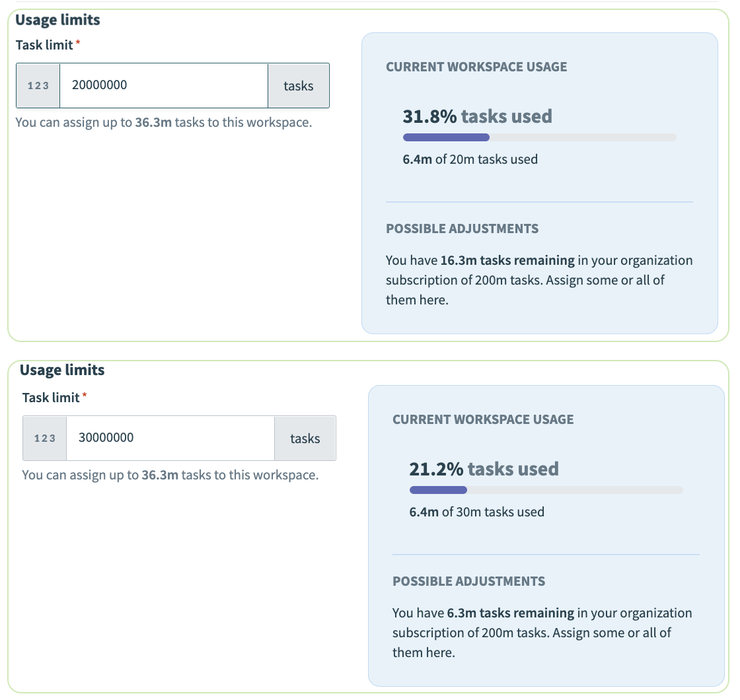
Task: Click the Task limit label above 20000000
Action: click(44, 45)
